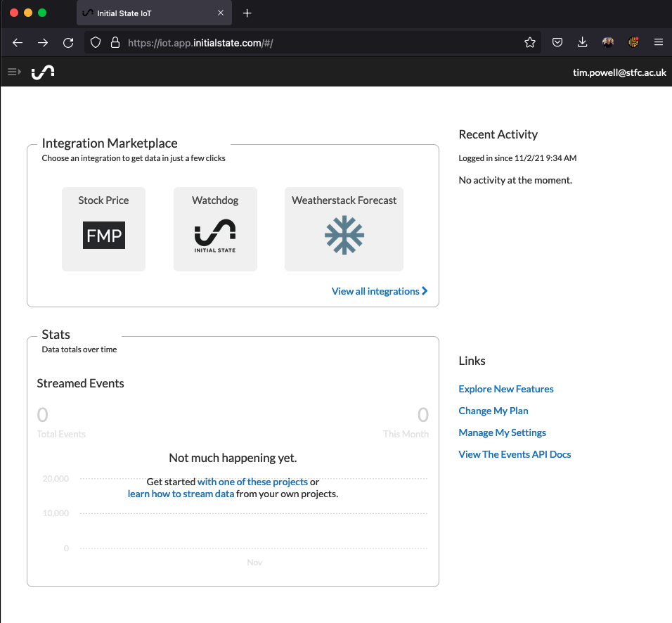The image size is (672, 623).
Task: Click the Firefox account avatar icon
Action: click(x=608, y=42)
